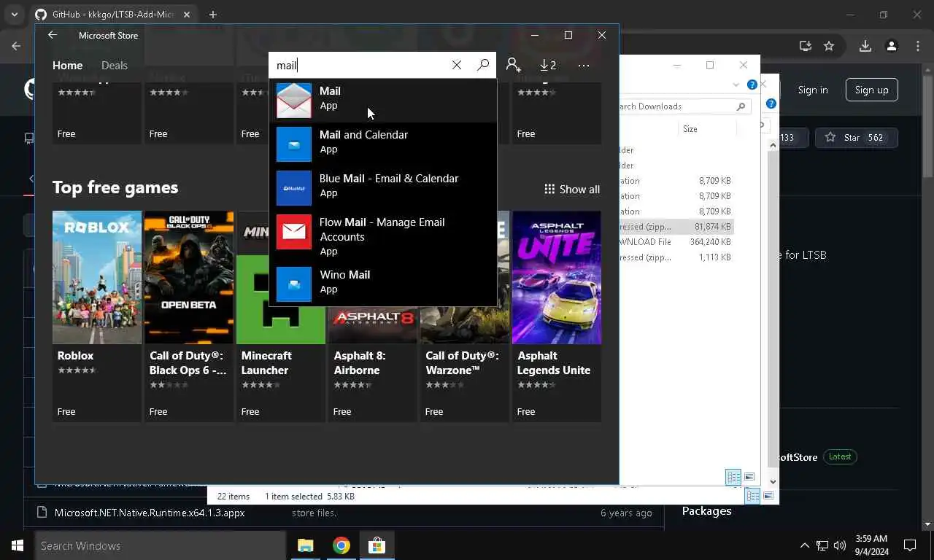934x560 pixels.
Task: Open the Home tab in Store
Action: [x=67, y=65]
